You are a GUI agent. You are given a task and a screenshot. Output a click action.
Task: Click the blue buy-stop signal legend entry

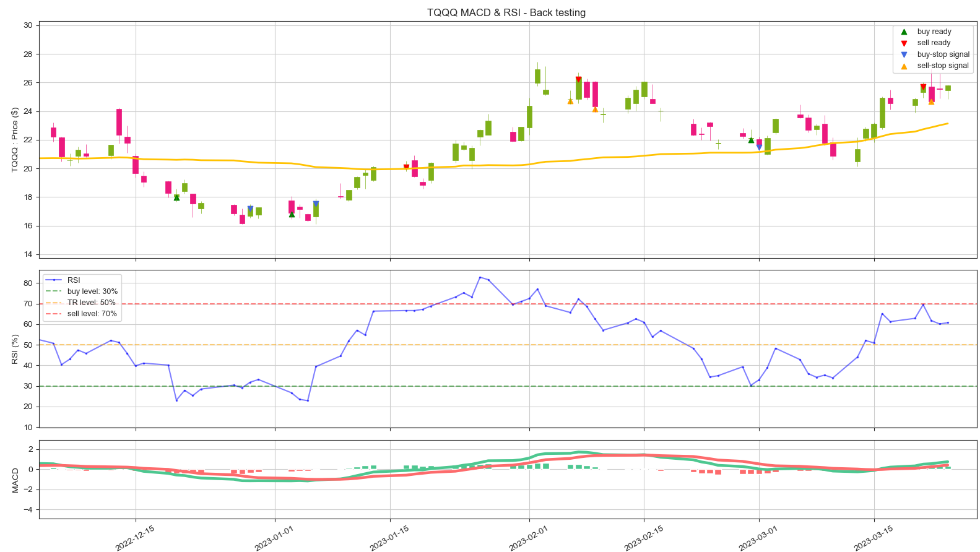pos(935,54)
